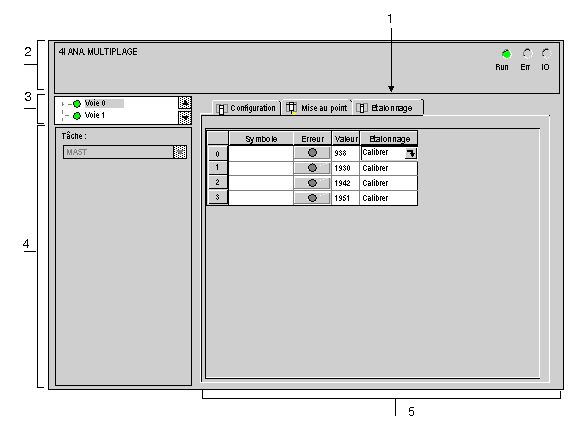Expand the Voie 0 tree node

point(63,104)
